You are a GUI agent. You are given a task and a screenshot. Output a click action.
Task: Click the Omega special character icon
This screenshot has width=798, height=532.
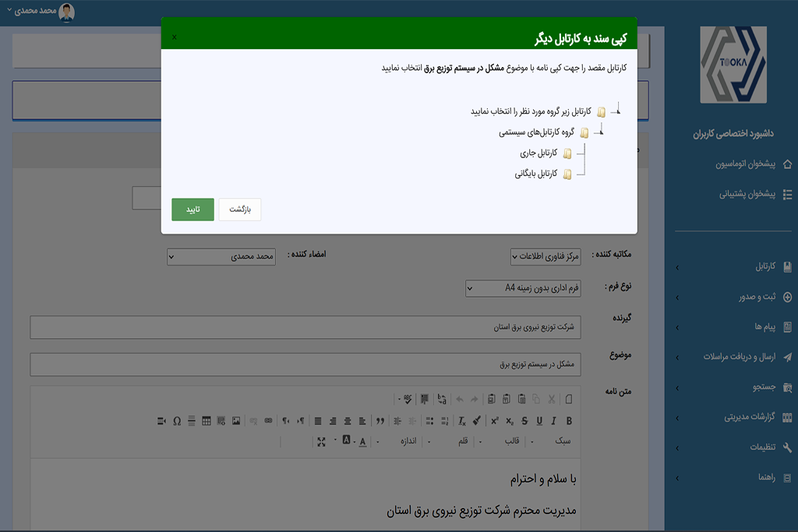177,421
